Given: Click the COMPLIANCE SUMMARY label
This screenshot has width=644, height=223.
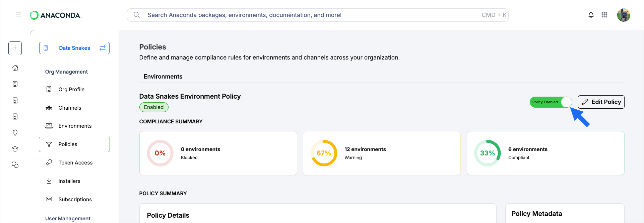Looking at the screenshot, I should pos(171,121).
